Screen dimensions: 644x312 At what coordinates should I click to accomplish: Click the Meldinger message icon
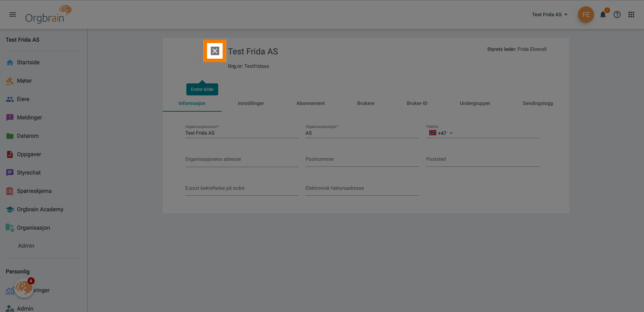[x=10, y=118]
